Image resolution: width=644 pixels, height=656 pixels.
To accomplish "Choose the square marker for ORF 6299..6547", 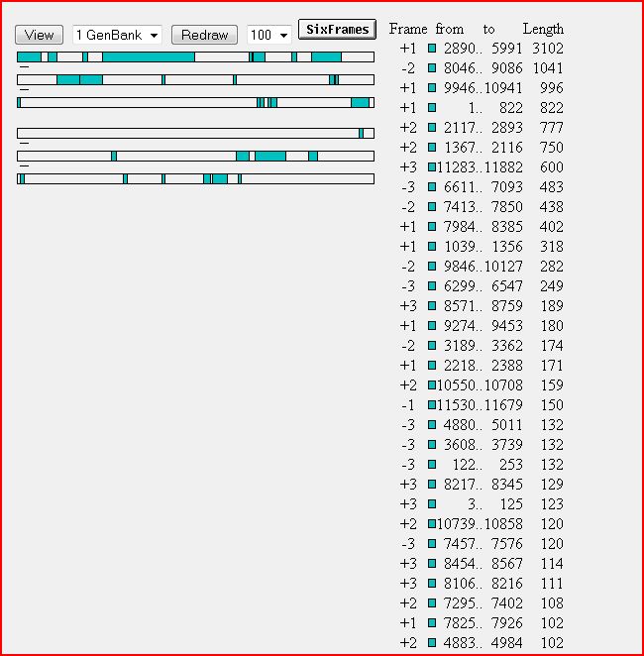I will coord(432,286).
